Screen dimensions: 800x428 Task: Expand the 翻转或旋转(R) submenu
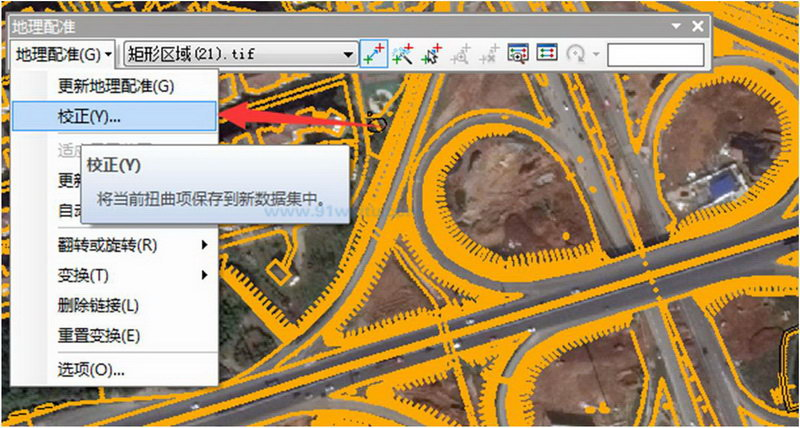115,245
